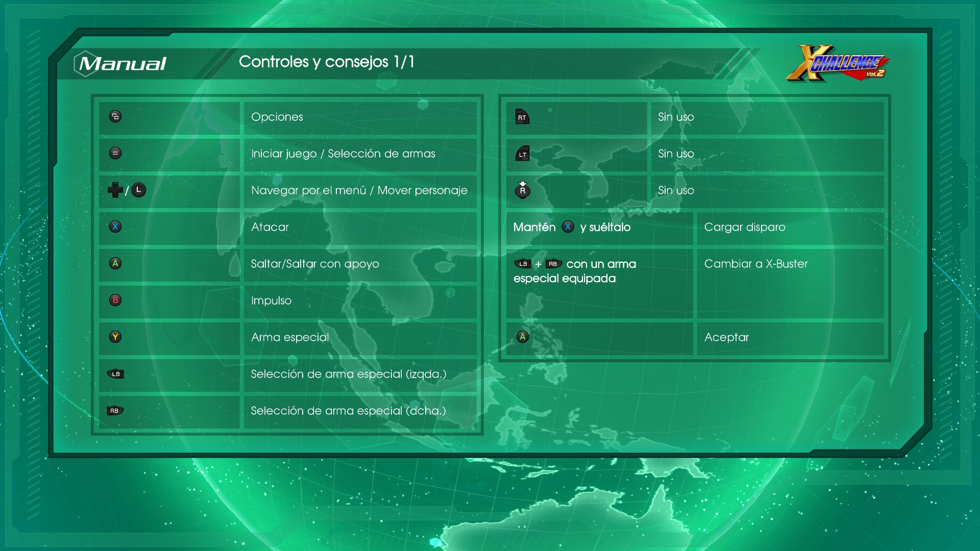Click the Menu button icon for Iniciar juego

click(115, 153)
